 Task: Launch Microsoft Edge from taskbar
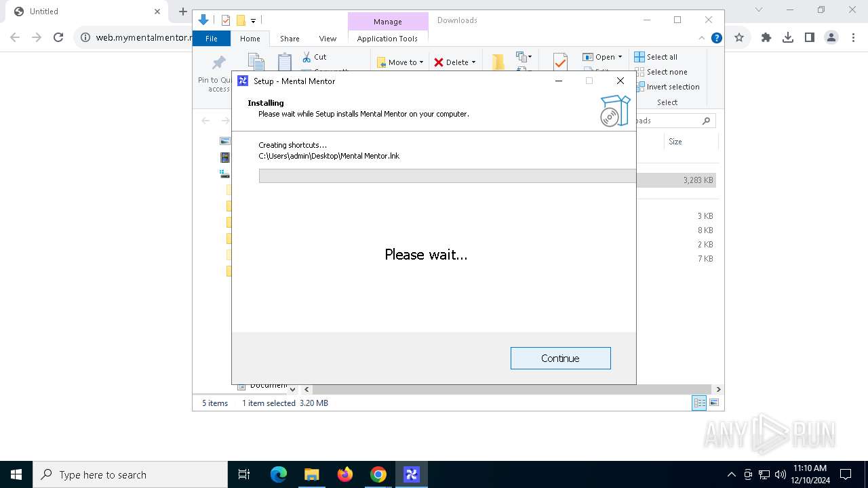point(279,474)
